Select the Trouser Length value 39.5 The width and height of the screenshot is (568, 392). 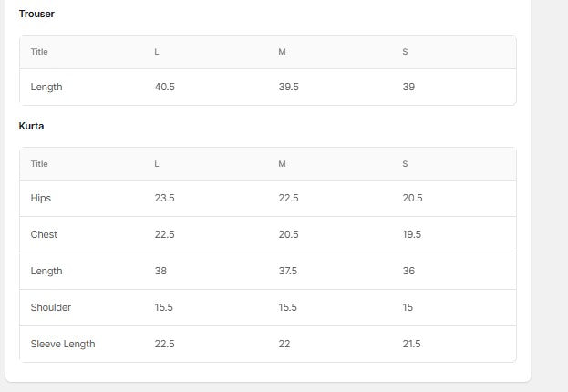289,87
